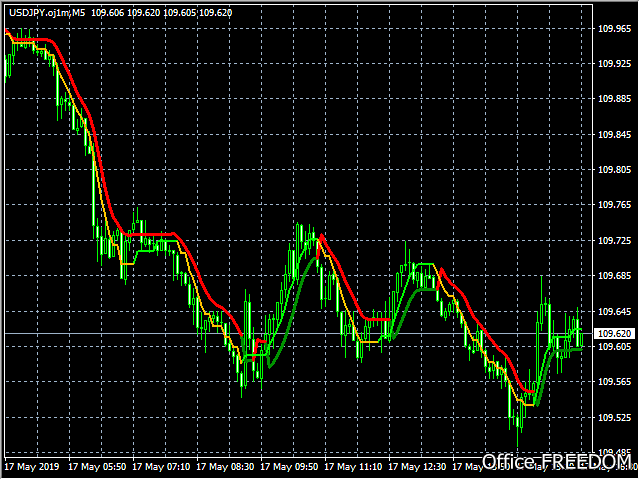The width and height of the screenshot is (640, 480).
Task: Click the 109.845 price axis label
Action: tap(614, 135)
